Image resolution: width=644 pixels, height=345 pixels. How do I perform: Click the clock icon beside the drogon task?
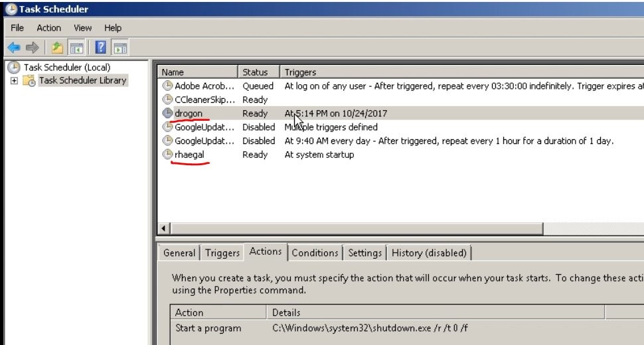[167, 113]
